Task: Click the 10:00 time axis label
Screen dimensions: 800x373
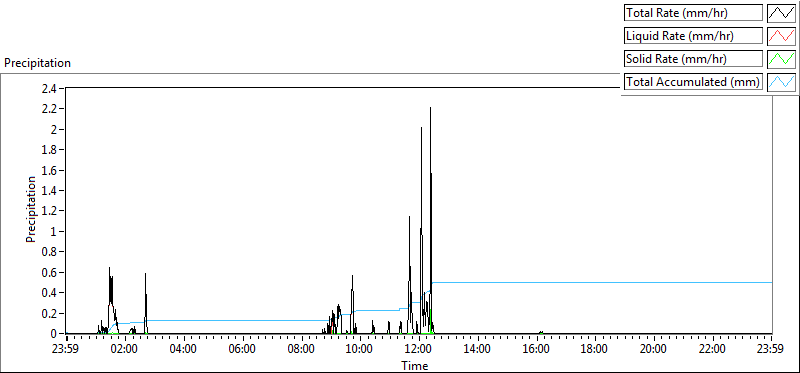Action: [360, 350]
